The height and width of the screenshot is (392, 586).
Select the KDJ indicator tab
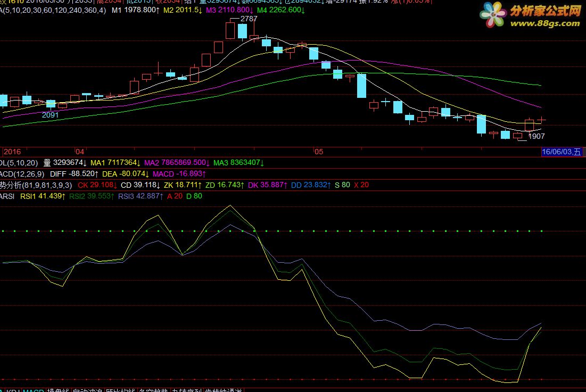13,390
